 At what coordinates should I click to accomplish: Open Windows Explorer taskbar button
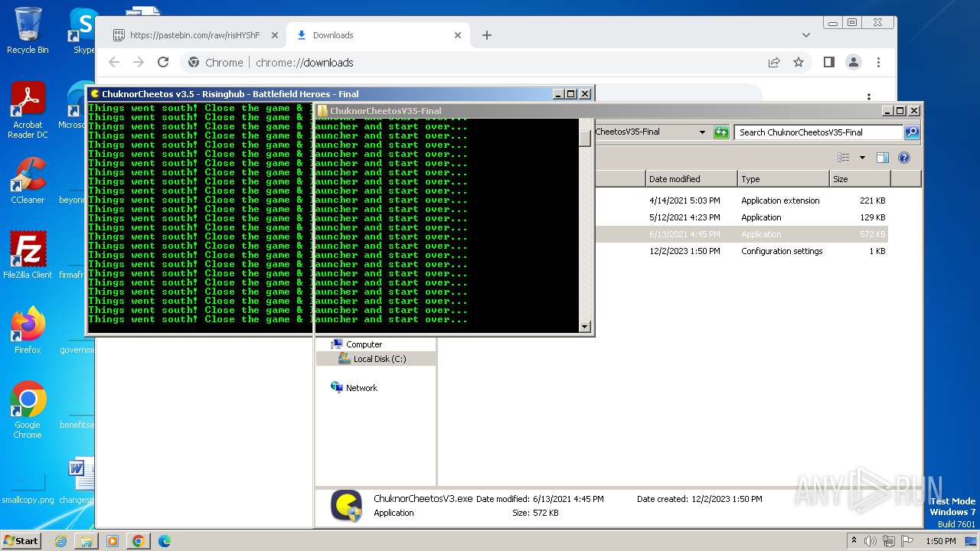[87, 541]
